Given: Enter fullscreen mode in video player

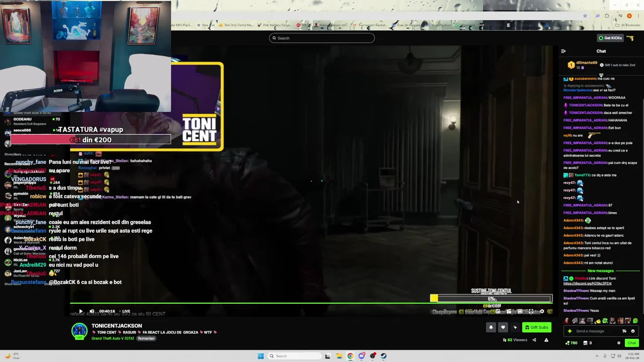Looking at the screenshot, I should [531, 311].
